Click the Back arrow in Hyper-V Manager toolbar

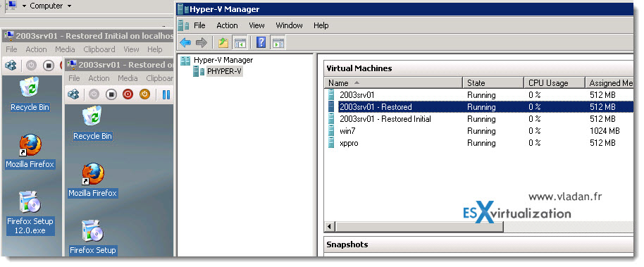(x=185, y=42)
